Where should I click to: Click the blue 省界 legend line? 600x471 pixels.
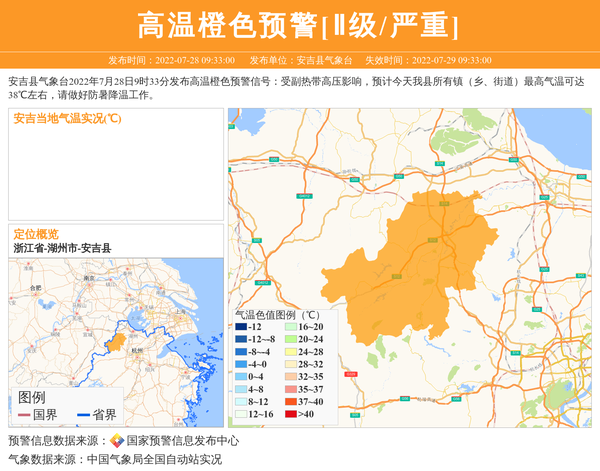[83, 414]
